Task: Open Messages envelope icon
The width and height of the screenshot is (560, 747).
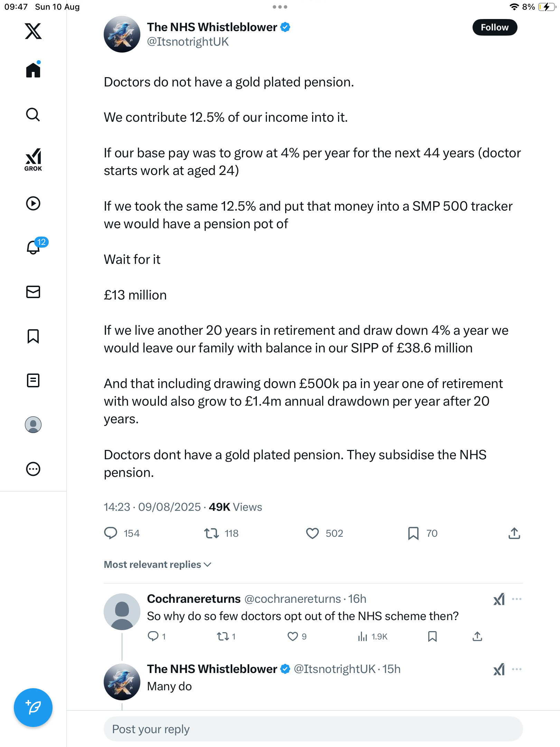Action: 33,292
